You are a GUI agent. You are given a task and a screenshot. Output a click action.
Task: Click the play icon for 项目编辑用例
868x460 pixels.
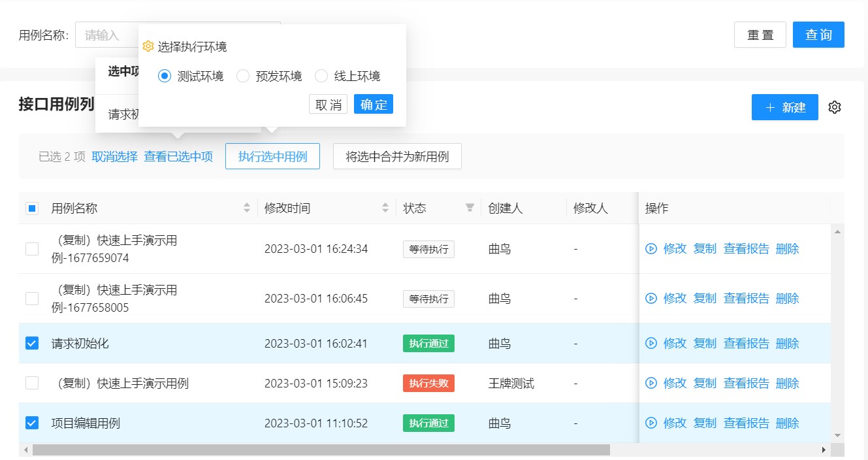coord(651,423)
